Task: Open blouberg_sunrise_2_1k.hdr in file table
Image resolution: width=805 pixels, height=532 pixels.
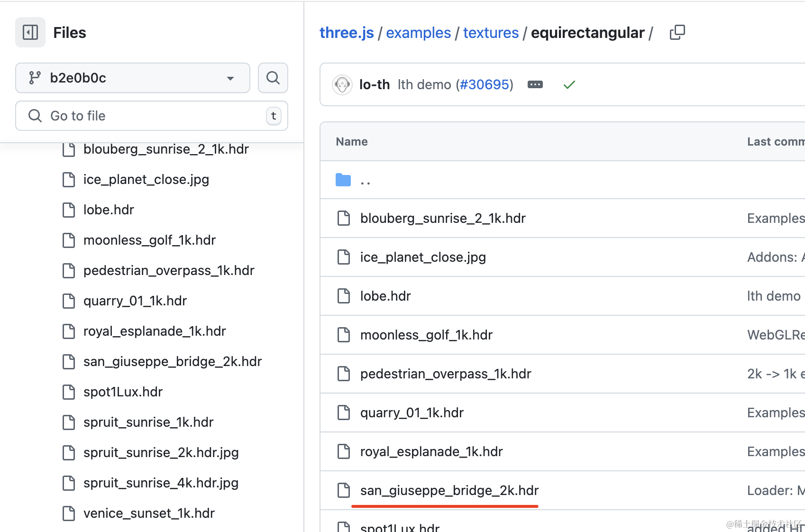Action: coord(443,218)
